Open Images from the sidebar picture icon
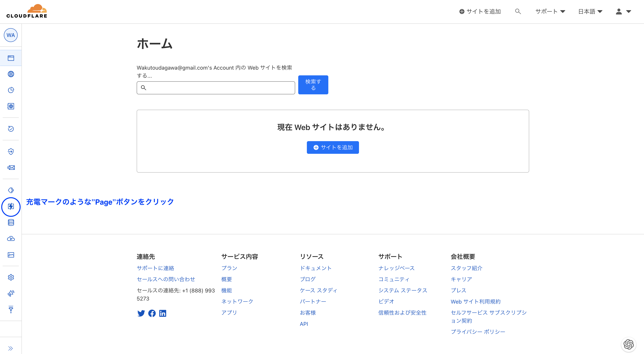644x354 pixels. pos(11,255)
